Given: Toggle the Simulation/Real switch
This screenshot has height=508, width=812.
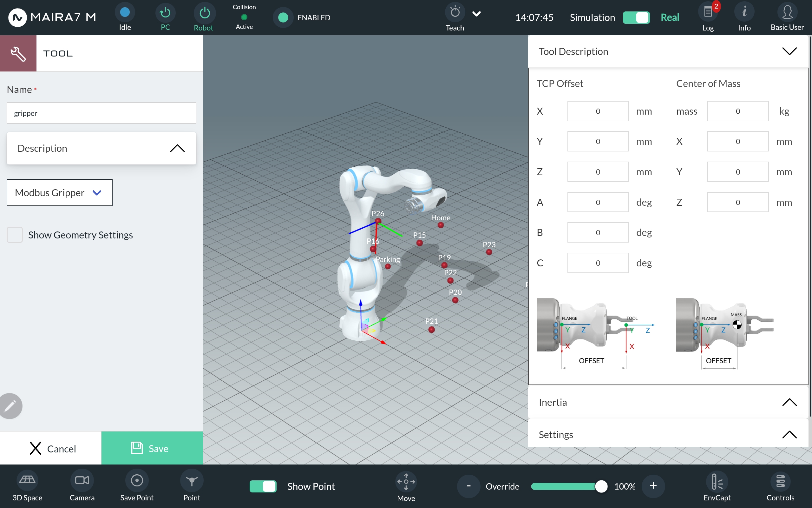Looking at the screenshot, I should point(636,17).
